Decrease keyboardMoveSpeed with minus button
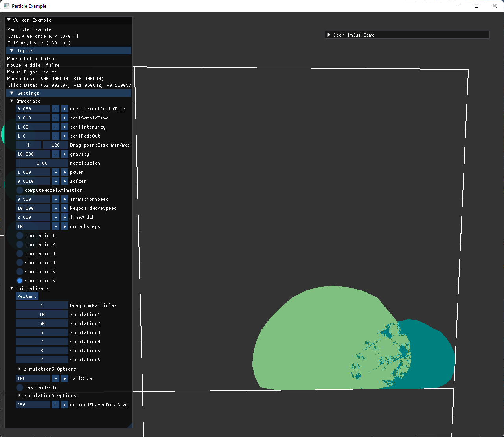 click(55, 208)
